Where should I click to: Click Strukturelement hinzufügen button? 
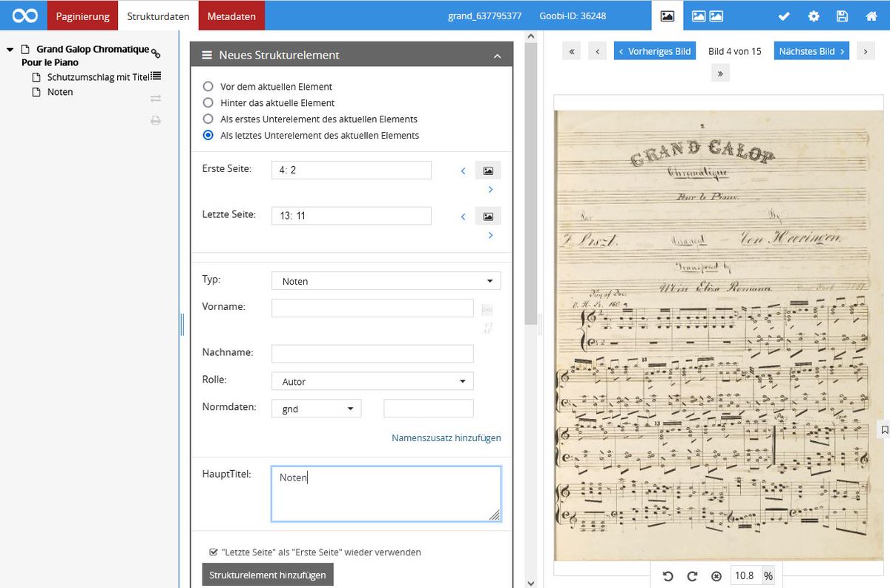268,575
